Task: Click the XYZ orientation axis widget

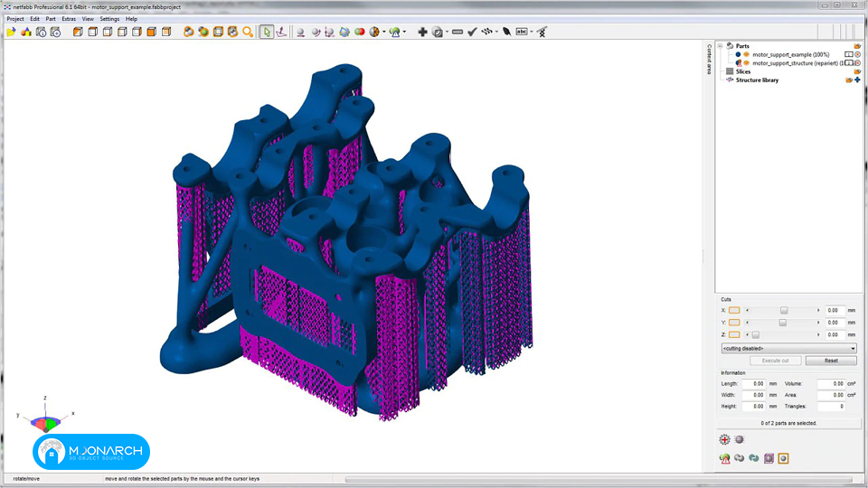Action: coord(45,418)
